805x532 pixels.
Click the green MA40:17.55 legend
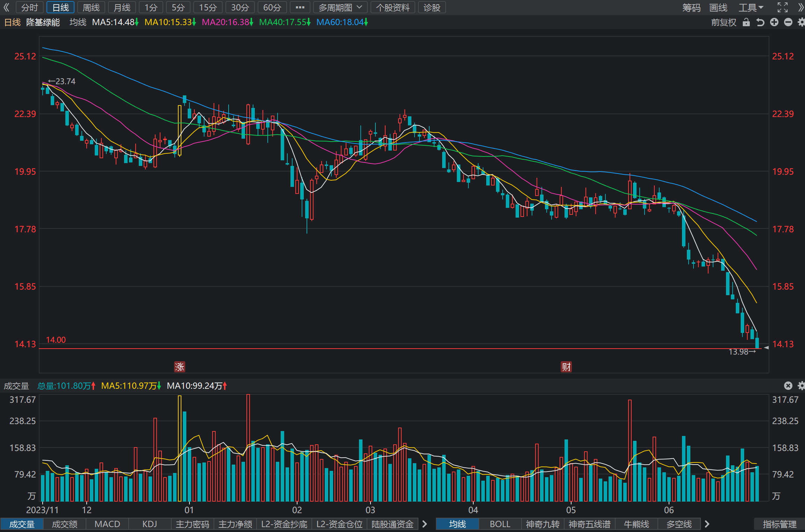point(285,22)
